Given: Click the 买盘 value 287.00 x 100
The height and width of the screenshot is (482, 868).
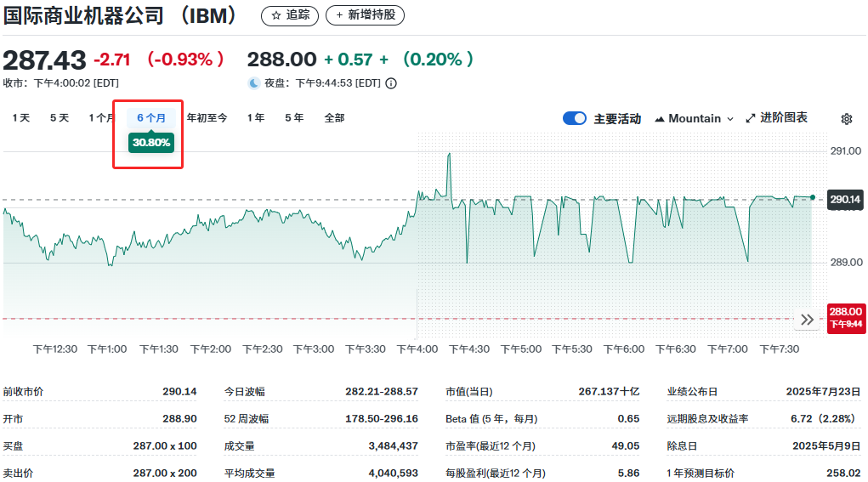Looking at the screenshot, I should pyautogui.click(x=164, y=446).
